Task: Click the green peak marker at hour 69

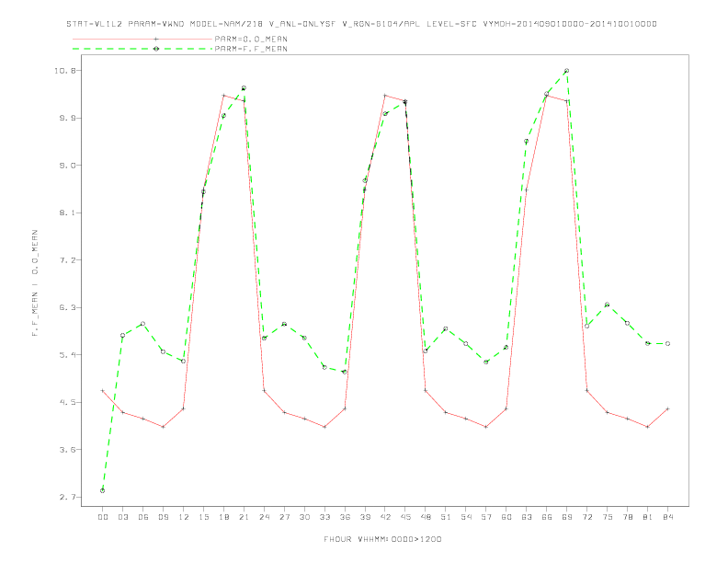Action: point(566,71)
